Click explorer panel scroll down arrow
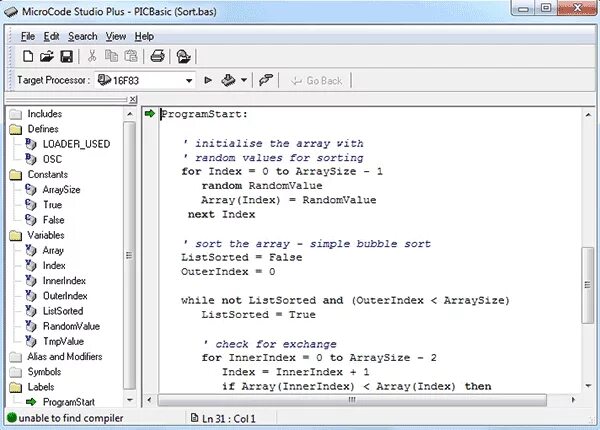Viewport: 600px width, 430px height. [129, 401]
